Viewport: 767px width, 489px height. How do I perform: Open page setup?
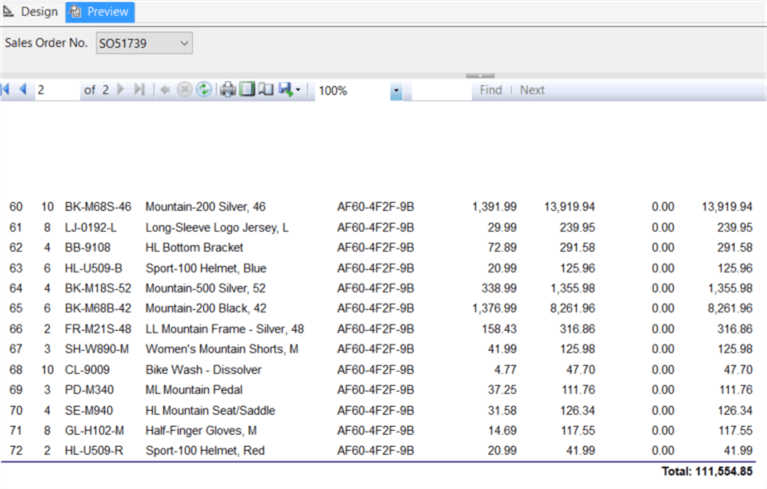[265, 90]
